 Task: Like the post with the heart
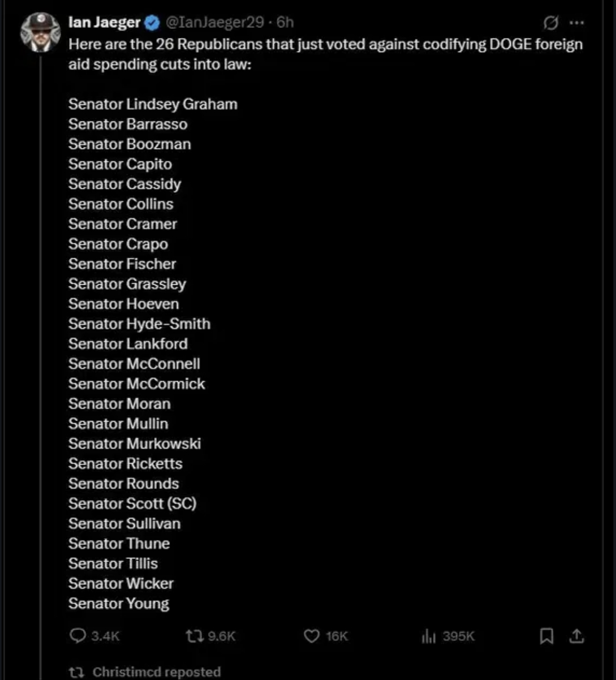click(x=312, y=636)
